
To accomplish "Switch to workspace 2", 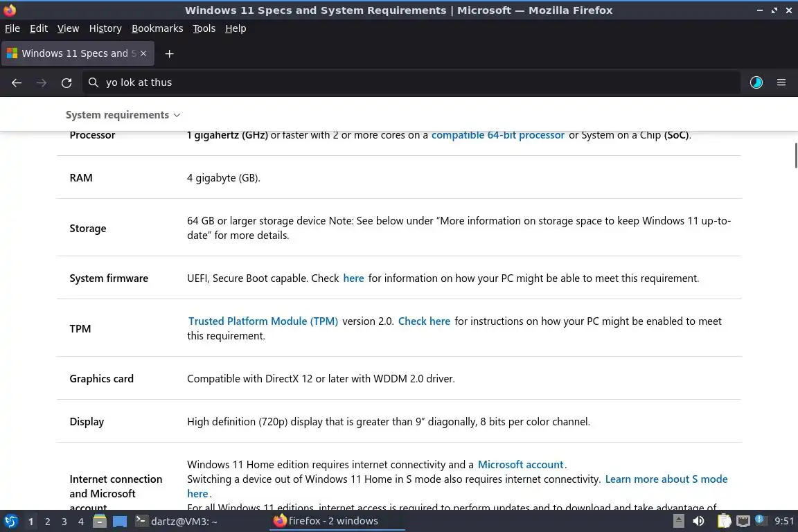I will [47, 522].
